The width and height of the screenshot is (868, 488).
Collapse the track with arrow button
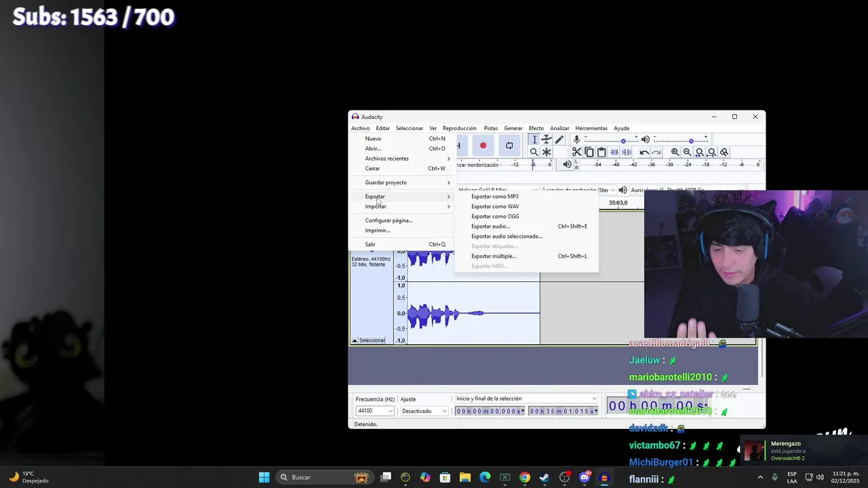click(x=354, y=340)
